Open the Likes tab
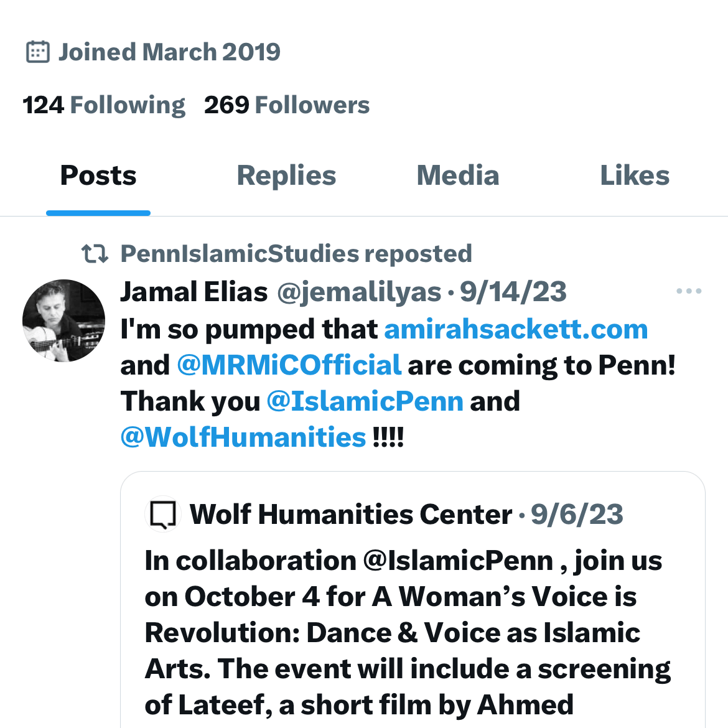Viewport: 728px width, 728px height. click(x=635, y=176)
